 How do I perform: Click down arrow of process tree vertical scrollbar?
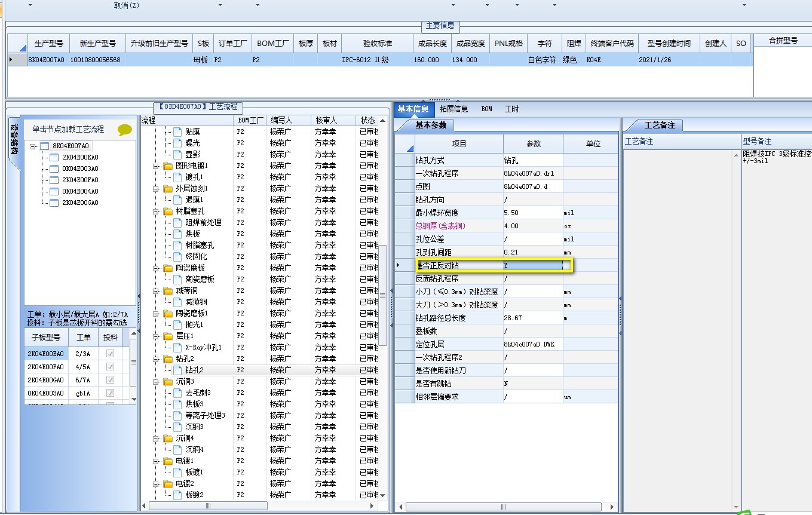[382, 495]
